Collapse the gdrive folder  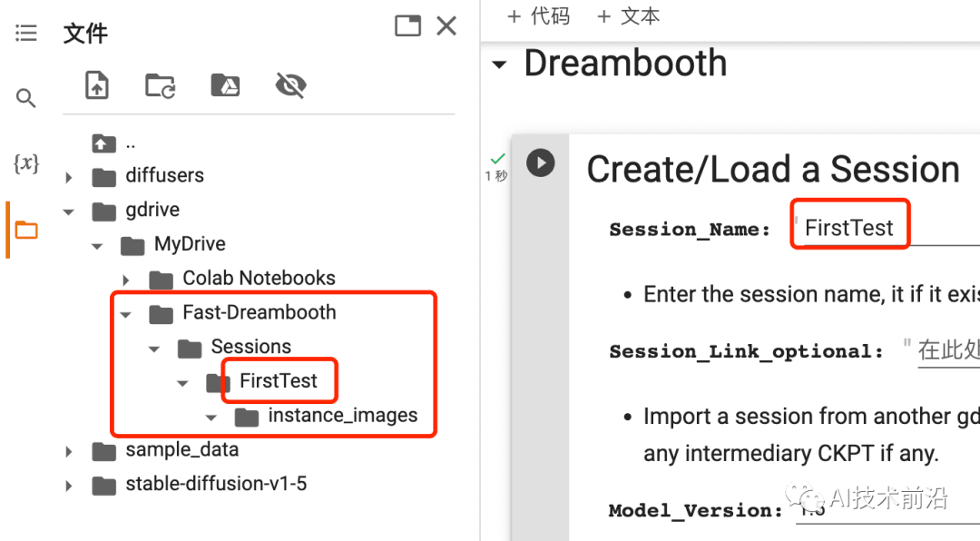[x=69, y=211]
